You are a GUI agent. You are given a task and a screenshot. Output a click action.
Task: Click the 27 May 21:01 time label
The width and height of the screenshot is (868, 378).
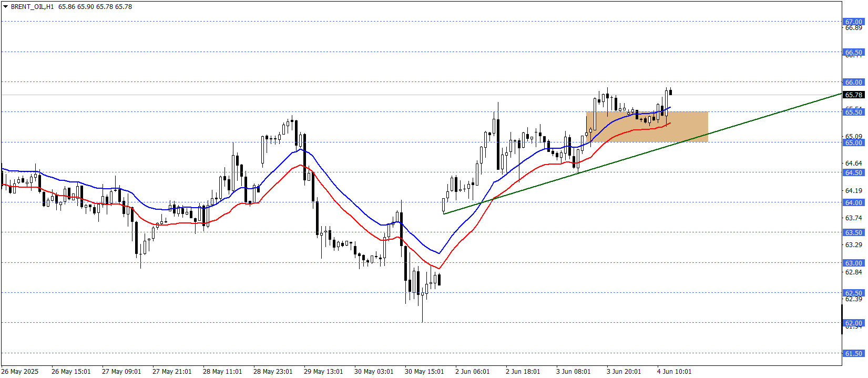click(x=172, y=371)
